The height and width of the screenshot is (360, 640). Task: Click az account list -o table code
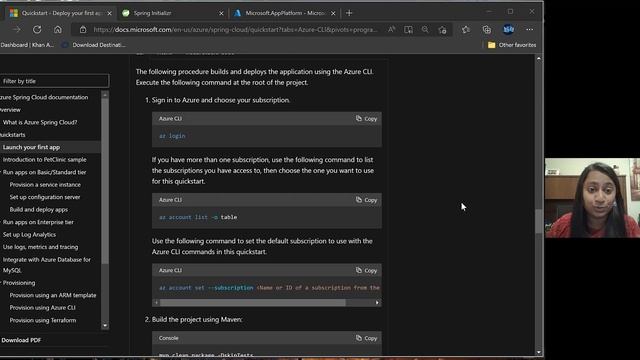198,217
